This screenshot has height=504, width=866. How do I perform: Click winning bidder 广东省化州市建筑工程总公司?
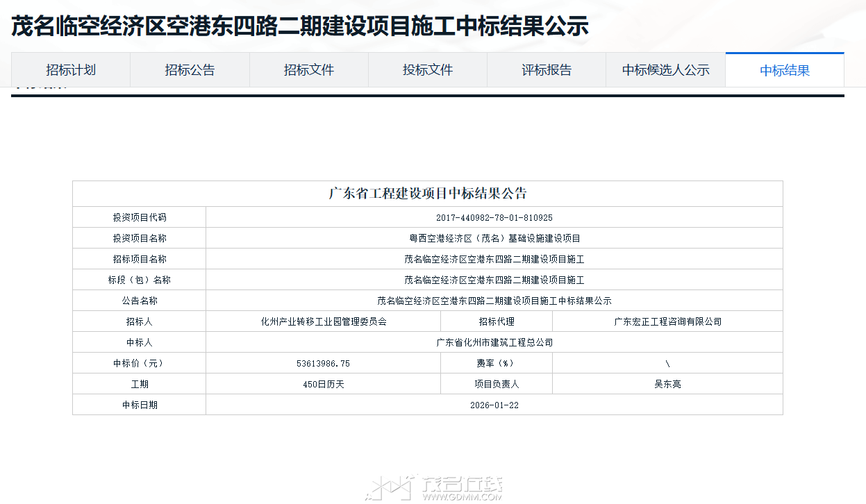(x=493, y=342)
